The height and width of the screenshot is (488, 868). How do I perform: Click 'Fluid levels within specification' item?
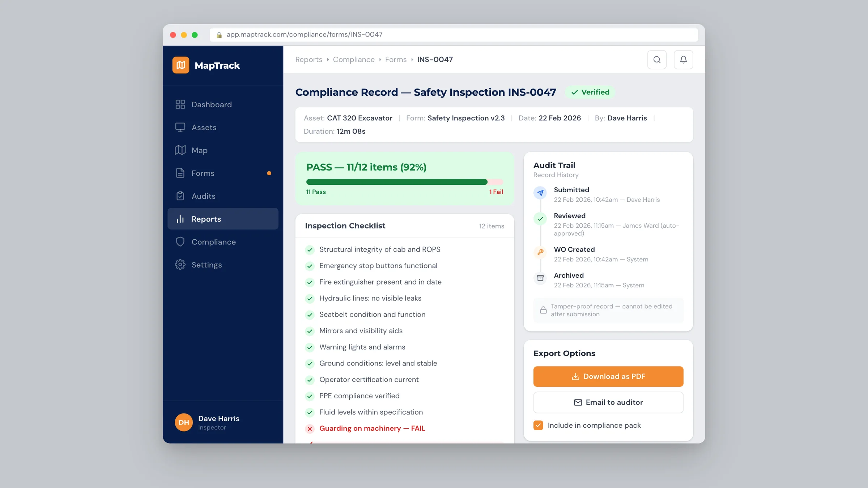click(x=371, y=412)
